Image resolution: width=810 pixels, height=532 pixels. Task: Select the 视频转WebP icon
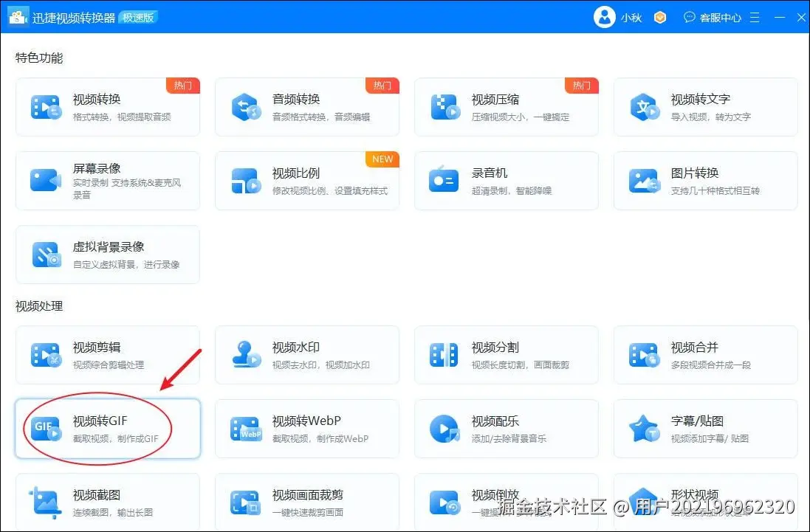(x=246, y=429)
